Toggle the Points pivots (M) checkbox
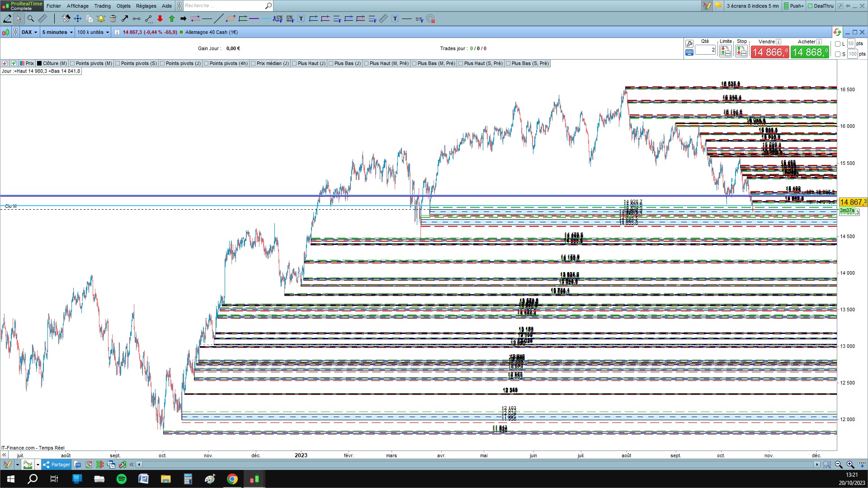The width and height of the screenshot is (868, 488). coord(72,63)
